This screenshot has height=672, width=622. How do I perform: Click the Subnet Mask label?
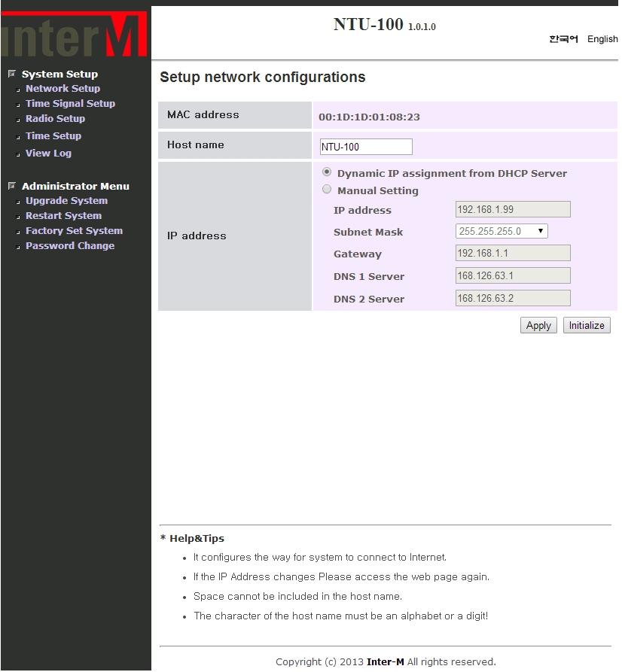tap(368, 232)
